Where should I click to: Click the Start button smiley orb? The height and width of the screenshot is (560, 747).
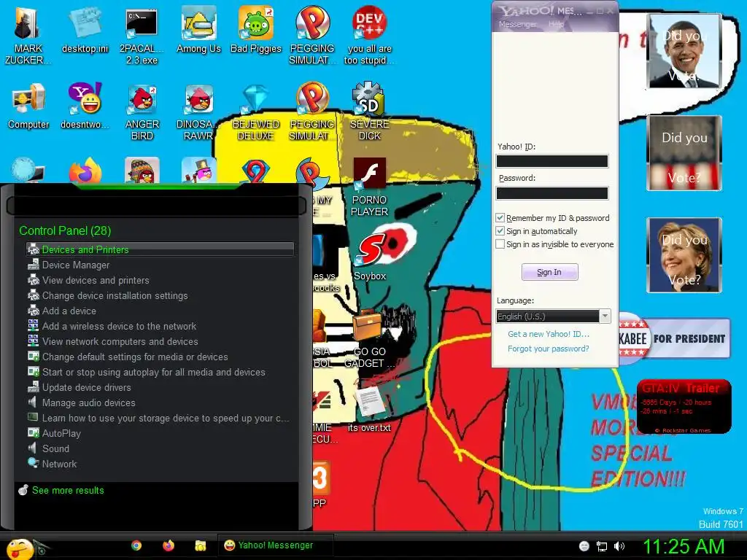pyautogui.click(x=20, y=548)
